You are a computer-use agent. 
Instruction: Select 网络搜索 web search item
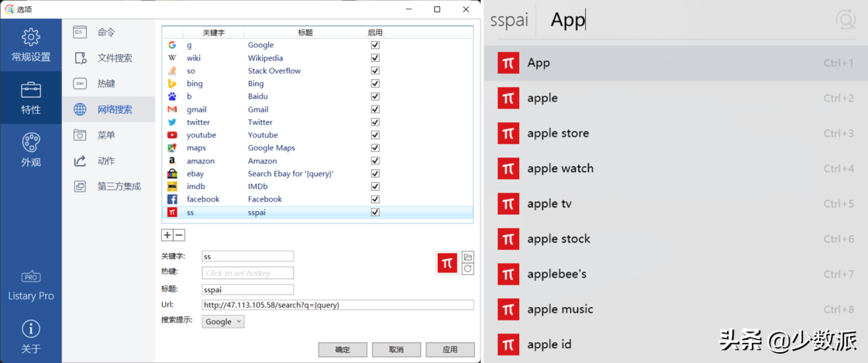[108, 109]
